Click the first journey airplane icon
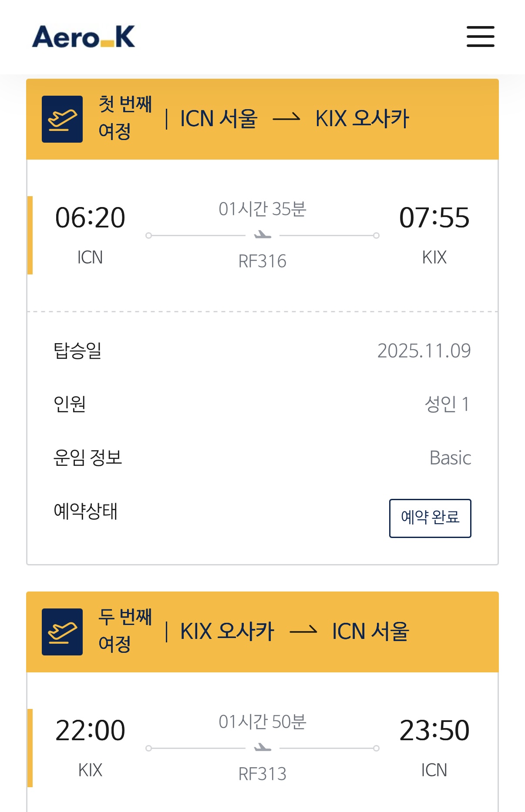The height and width of the screenshot is (812, 525). (x=62, y=119)
